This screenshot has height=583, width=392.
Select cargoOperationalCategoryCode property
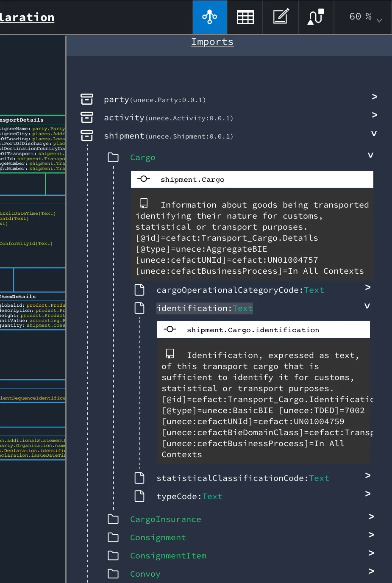tap(240, 290)
